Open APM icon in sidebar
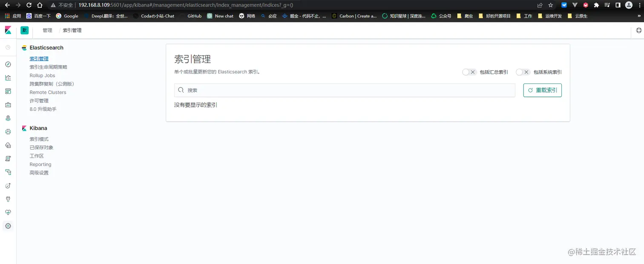 coord(8,172)
